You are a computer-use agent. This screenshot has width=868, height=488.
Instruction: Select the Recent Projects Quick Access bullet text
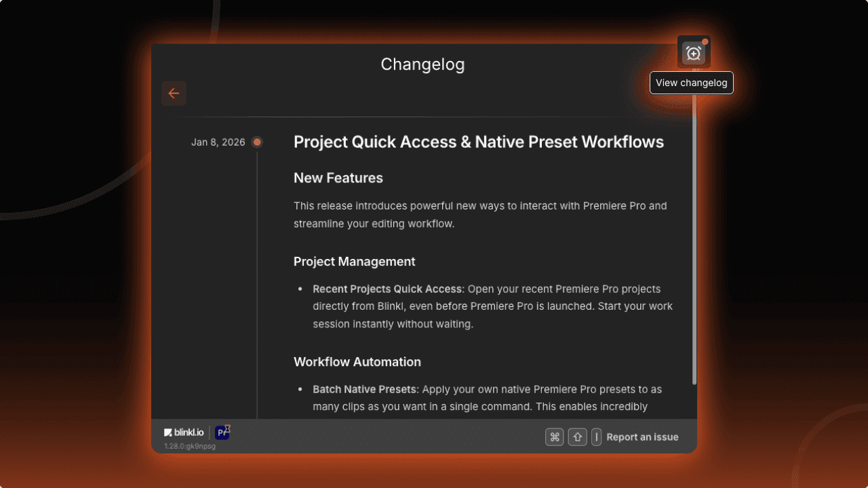(x=387, y=289)
